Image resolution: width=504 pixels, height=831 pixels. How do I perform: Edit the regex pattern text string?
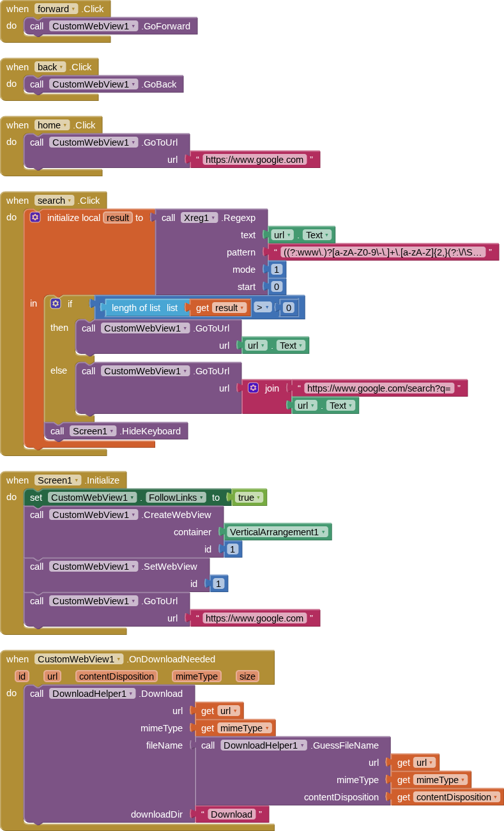coord(383,252)
